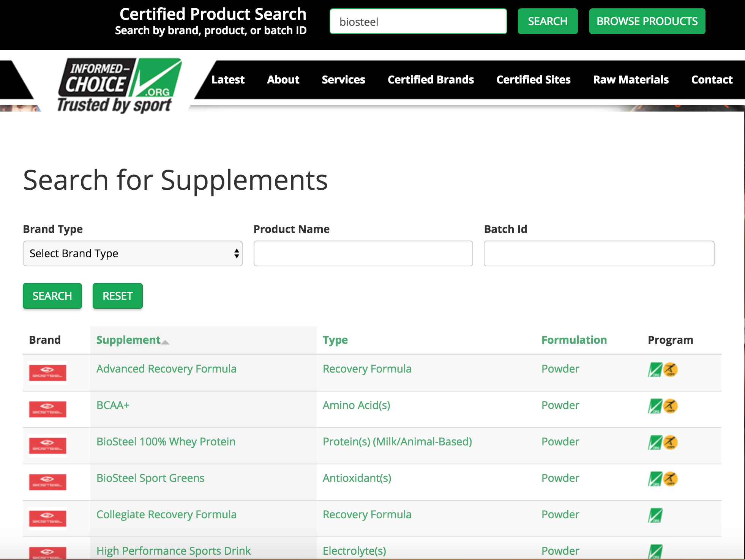Sort table by Supplement column
This screenshot has width=745, height=560.
click(128, 340)
